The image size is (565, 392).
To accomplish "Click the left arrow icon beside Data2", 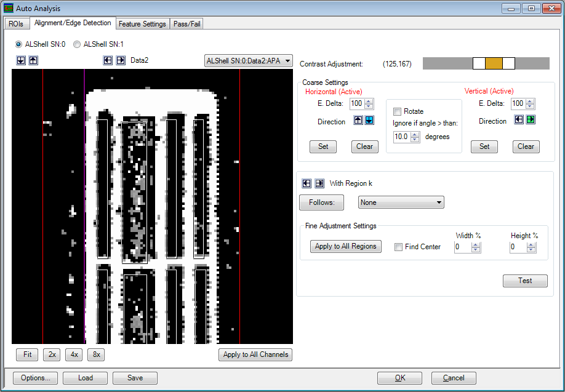I will [x=108, y=60].
